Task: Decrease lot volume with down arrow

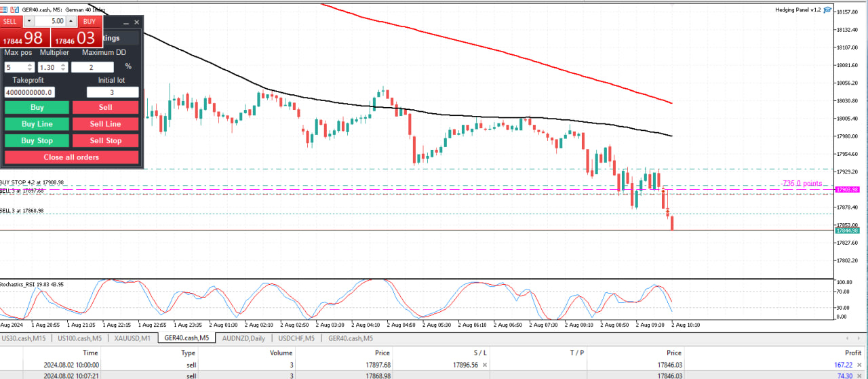Action: click(28, 21)
